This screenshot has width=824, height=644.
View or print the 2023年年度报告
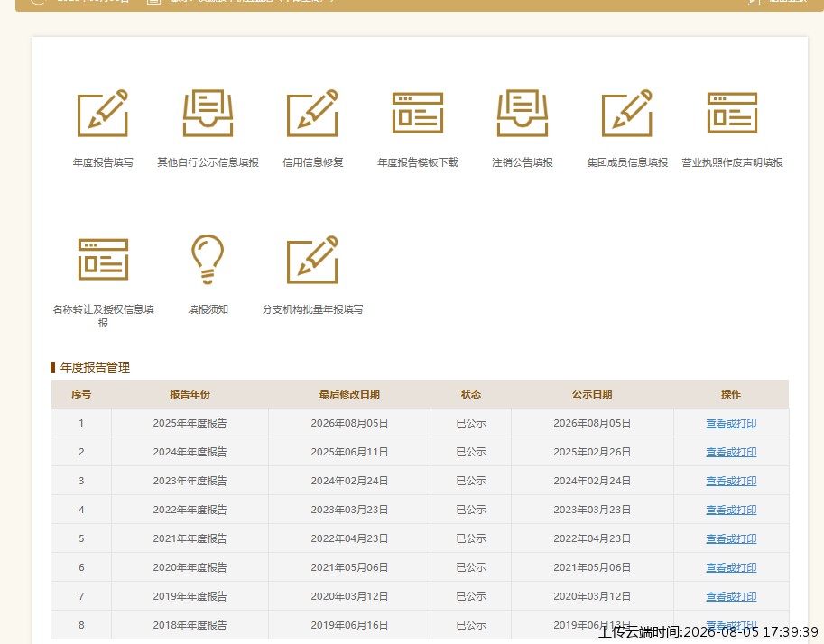(x=731, y=481)
